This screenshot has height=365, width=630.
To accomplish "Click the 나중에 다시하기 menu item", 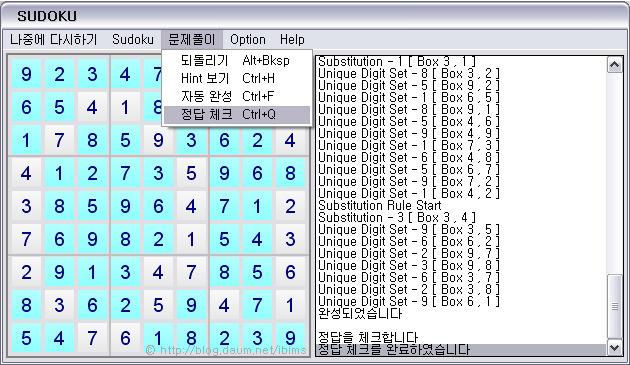I will 53,39.
